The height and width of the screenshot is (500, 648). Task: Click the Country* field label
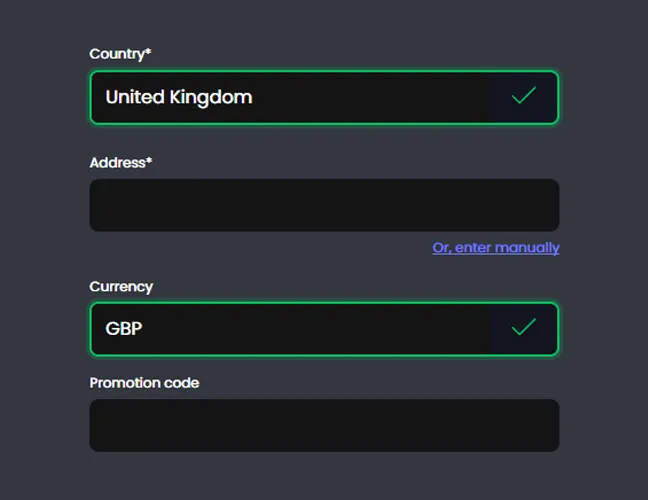coord(119,54)
